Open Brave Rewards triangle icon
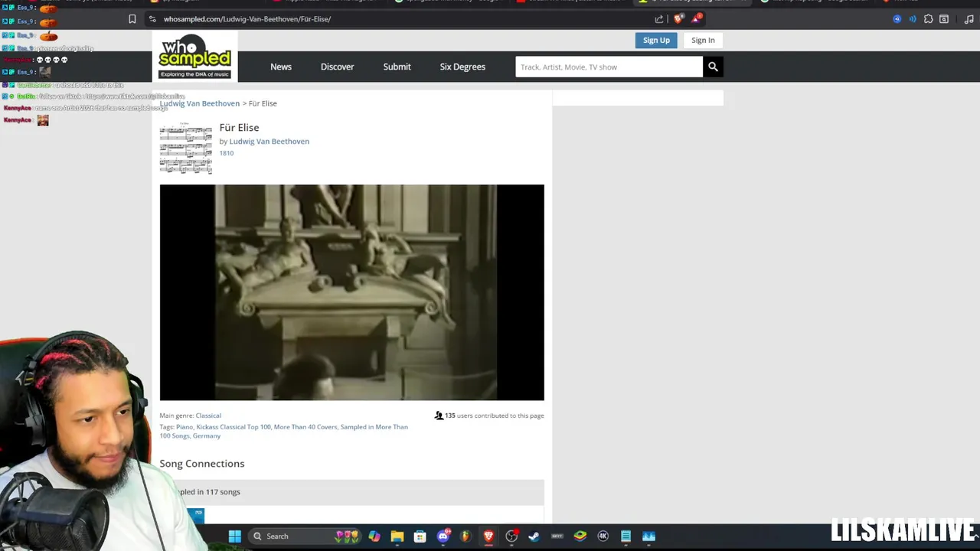 point(697,18)
